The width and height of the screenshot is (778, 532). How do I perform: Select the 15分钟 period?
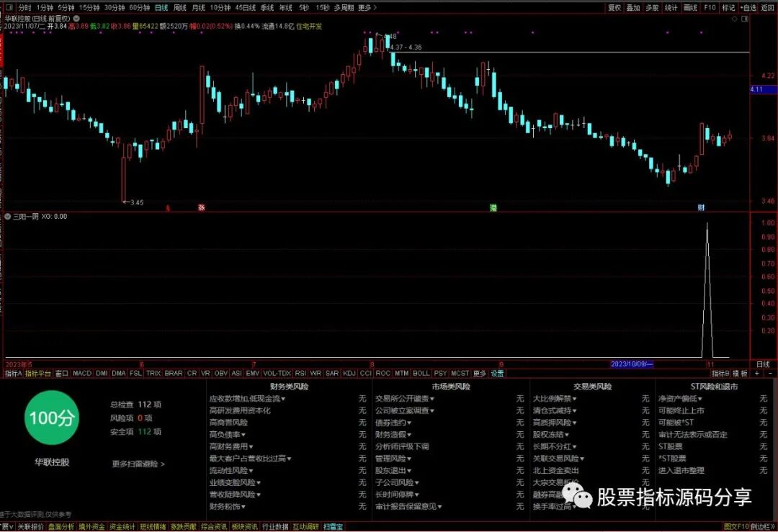tap(89, 7)
